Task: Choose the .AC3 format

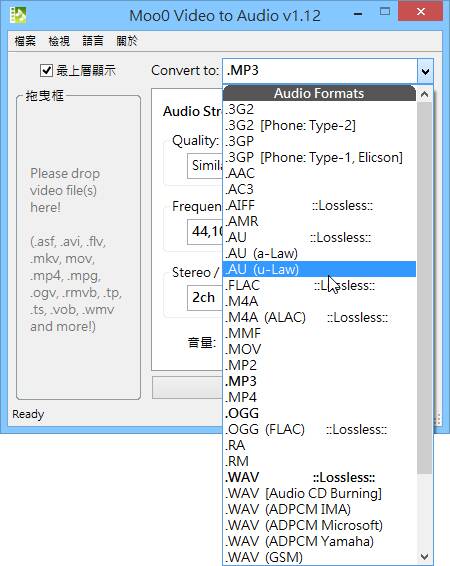Action: click(319, 189)
